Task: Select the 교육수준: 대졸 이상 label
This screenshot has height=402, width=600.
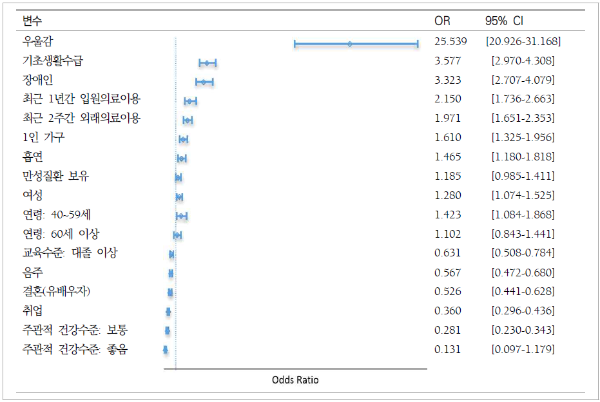Action: click(69, 253)
